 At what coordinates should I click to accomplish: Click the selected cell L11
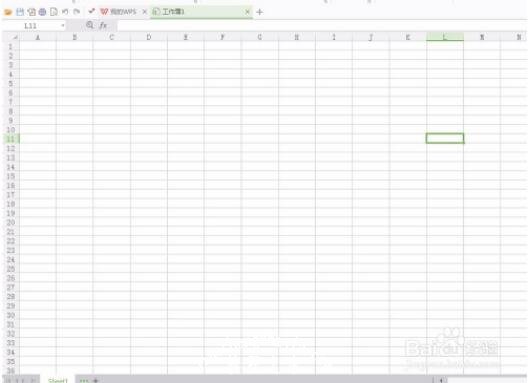point(445,138)
